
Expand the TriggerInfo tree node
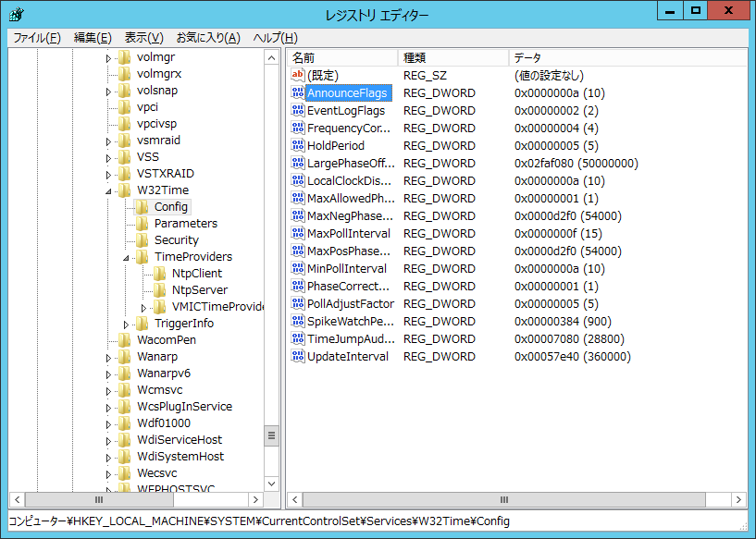pos(127,324)
